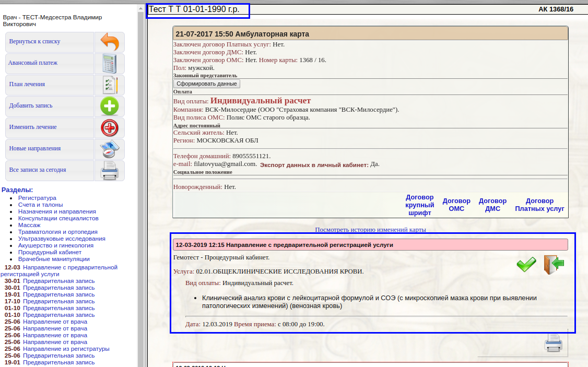Click the orange back arrow icon
Image resolution: width=588 pixels, height=367 pixels.
(109, 42)
